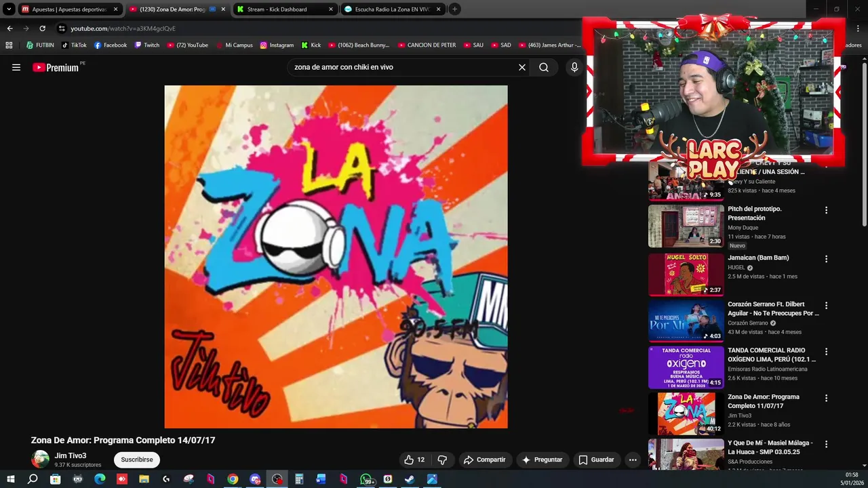Open Steam from taskbar
Image resolution: width=868 pixels, height=488 pixels.
(410, 479)
